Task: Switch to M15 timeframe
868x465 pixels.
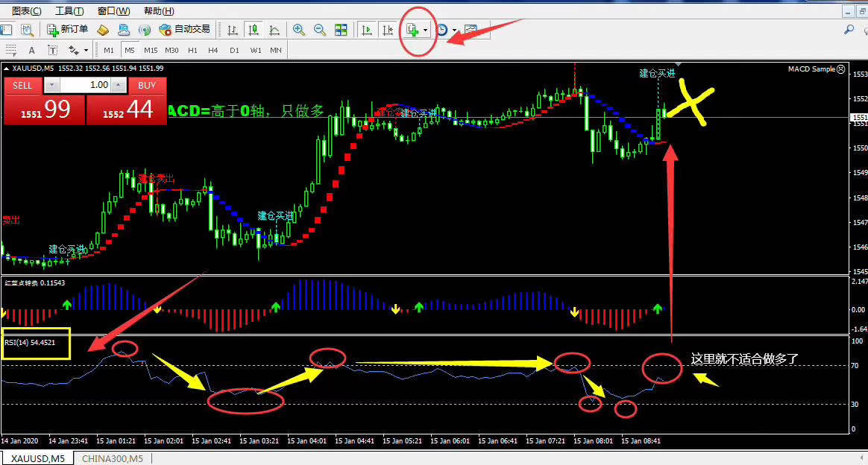Action: [x=151, y=51]
